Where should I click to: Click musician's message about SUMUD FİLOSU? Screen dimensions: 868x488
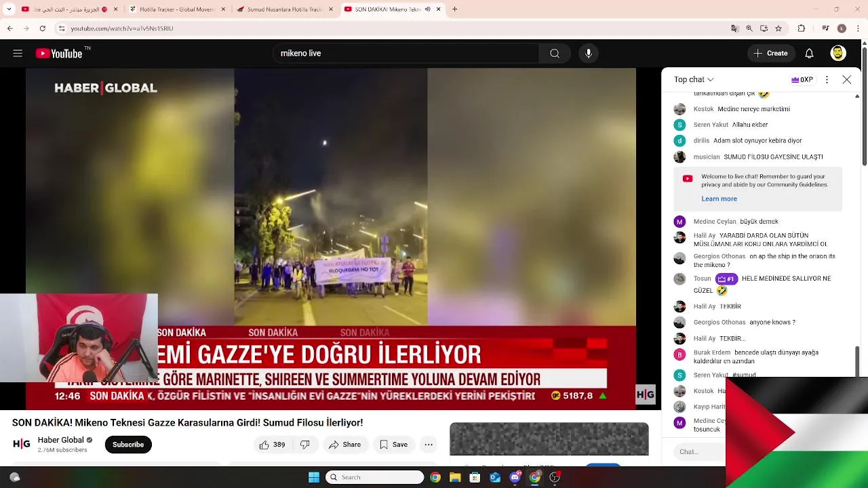(x=773, y=157)
